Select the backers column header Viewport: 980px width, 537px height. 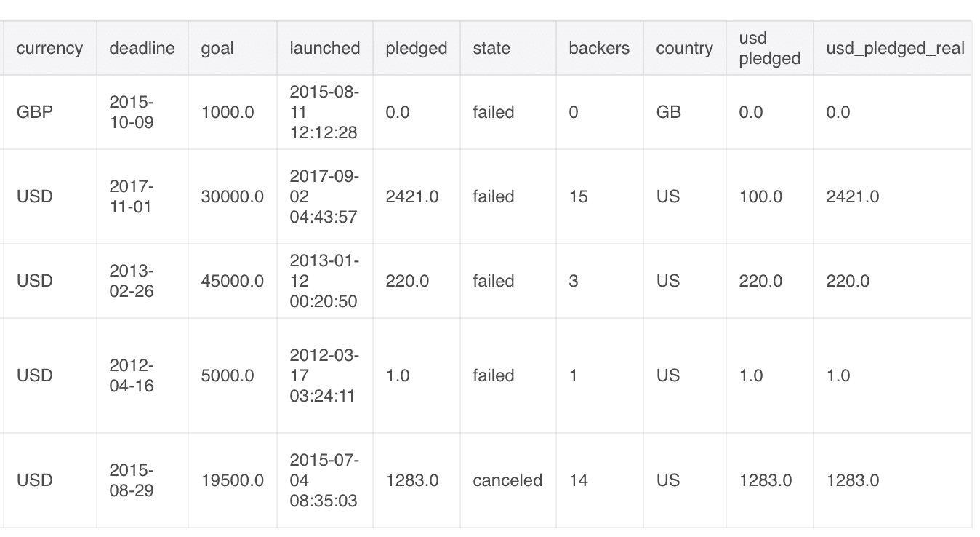coord(599,48)
